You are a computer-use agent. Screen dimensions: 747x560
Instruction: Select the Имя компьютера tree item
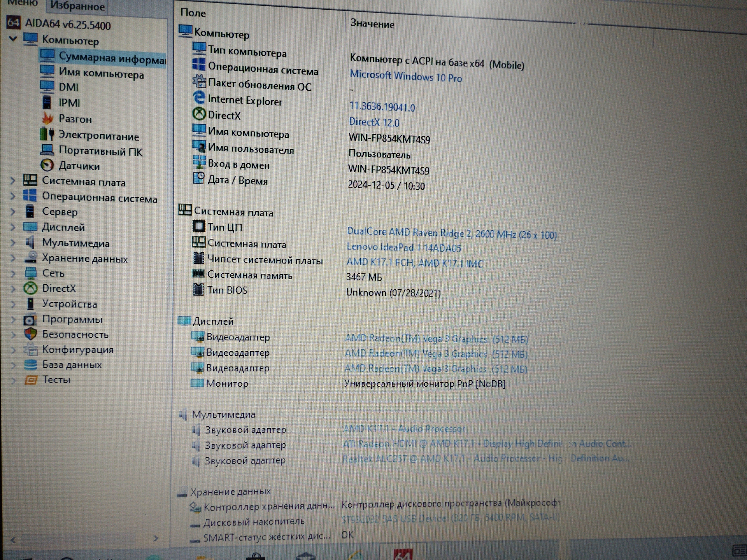(101, 73)
